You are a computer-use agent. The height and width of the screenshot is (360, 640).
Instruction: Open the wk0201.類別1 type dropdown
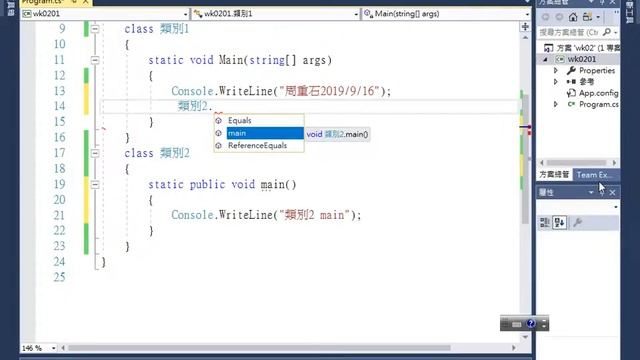(x=356, y=14)
